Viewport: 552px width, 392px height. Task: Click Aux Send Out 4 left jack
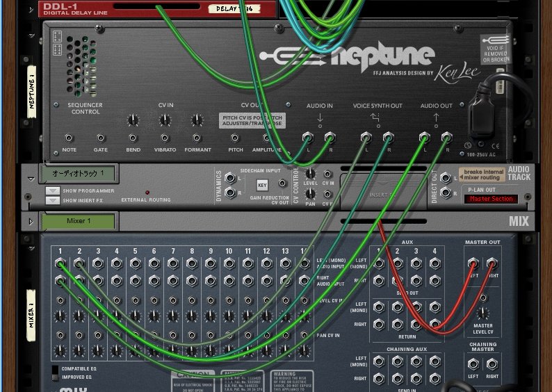(435, 263)
